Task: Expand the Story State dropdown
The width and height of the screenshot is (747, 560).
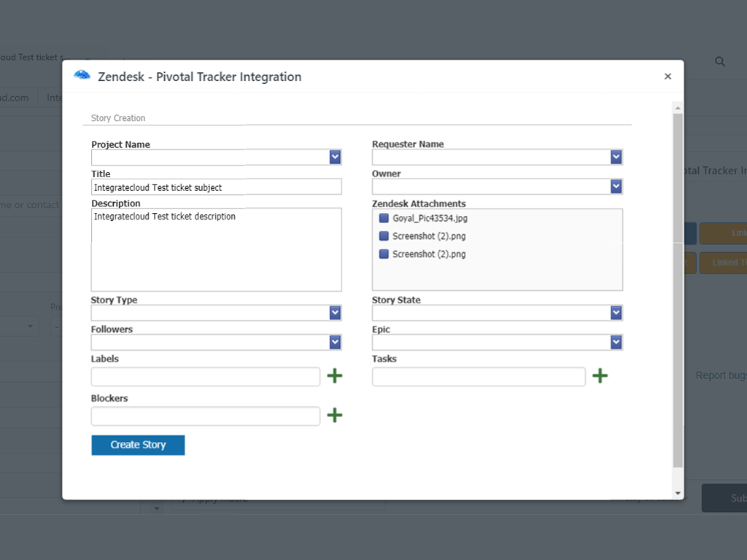Action: [x=616, y=312]
